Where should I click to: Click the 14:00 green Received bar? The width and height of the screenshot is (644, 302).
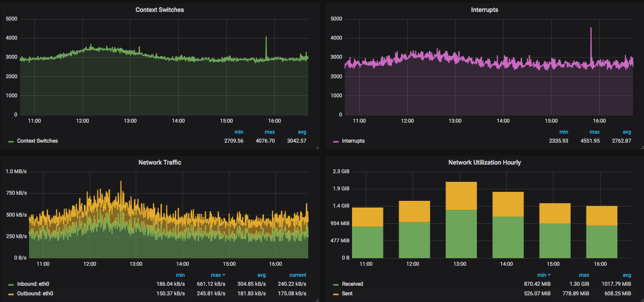508,237
